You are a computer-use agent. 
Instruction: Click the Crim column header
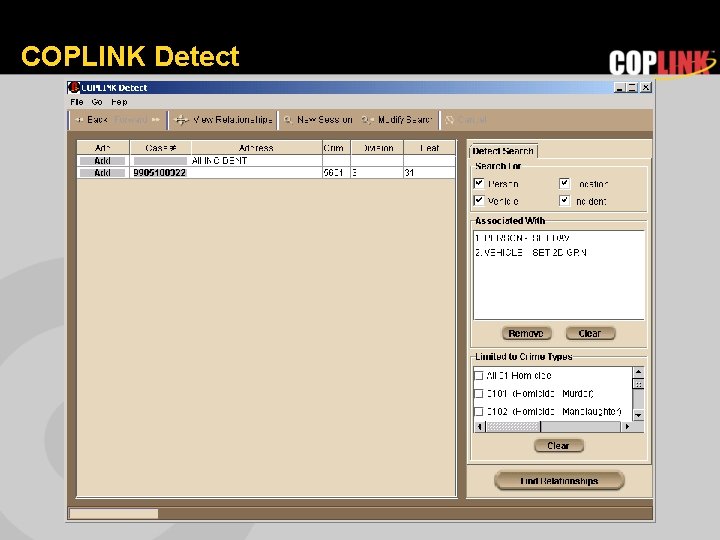click(x=336, y=148)
